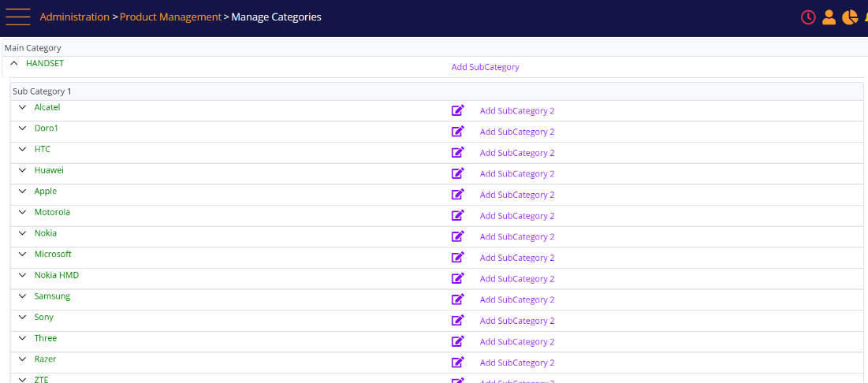Viewport: 868px width, 383px height.
Task: Select the Alcatel category name
Action: click(x=47, y=107)
